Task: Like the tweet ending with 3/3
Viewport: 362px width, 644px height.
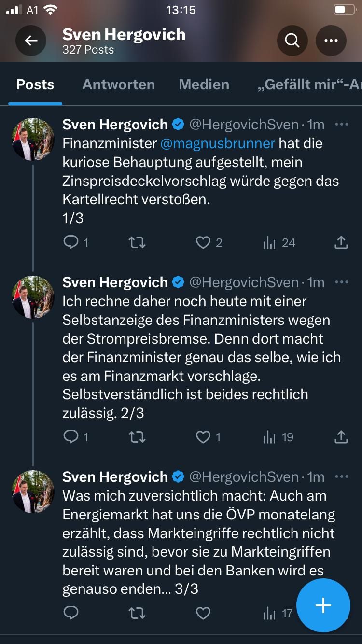Action: [202, 613]
